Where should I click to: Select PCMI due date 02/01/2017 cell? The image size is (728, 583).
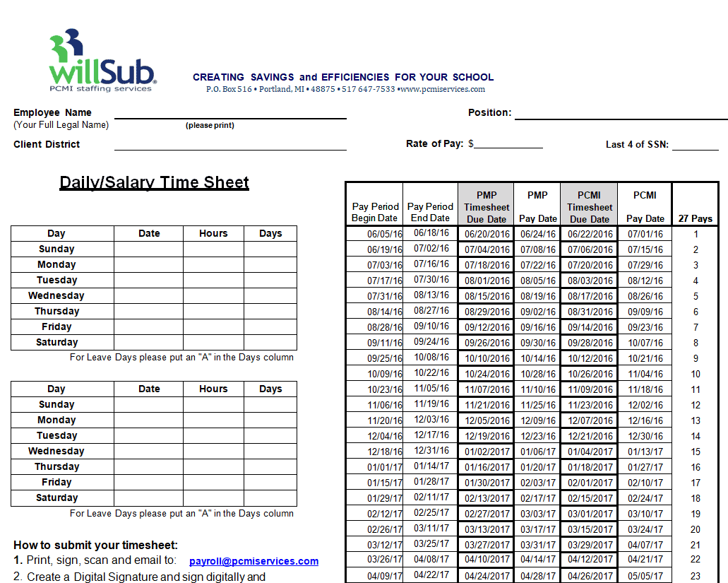pos(590,483)
